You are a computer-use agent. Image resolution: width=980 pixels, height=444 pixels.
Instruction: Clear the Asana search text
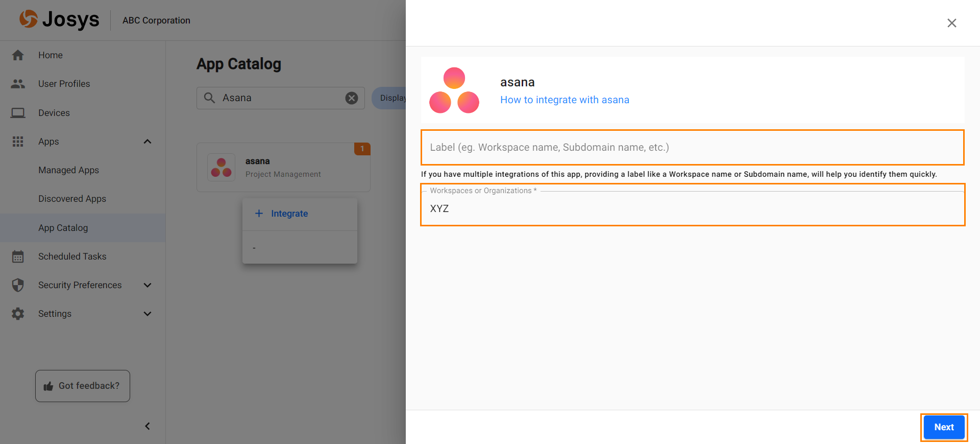tap(352, 98)
